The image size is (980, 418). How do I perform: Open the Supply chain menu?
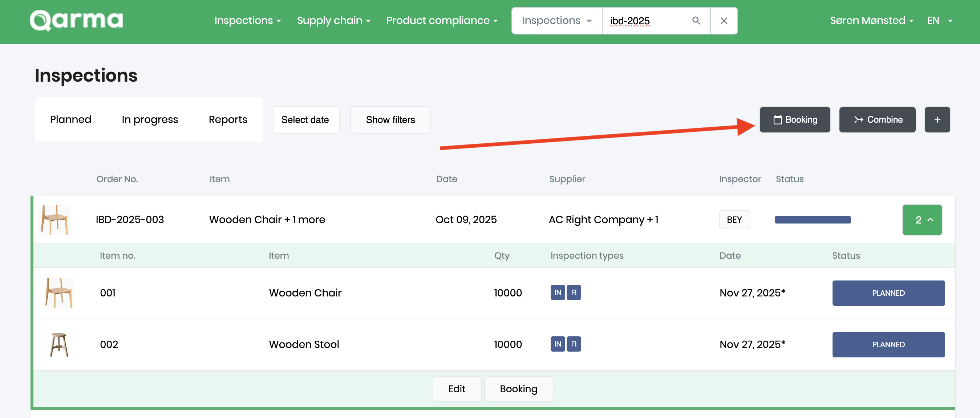(x=333, y=21)
